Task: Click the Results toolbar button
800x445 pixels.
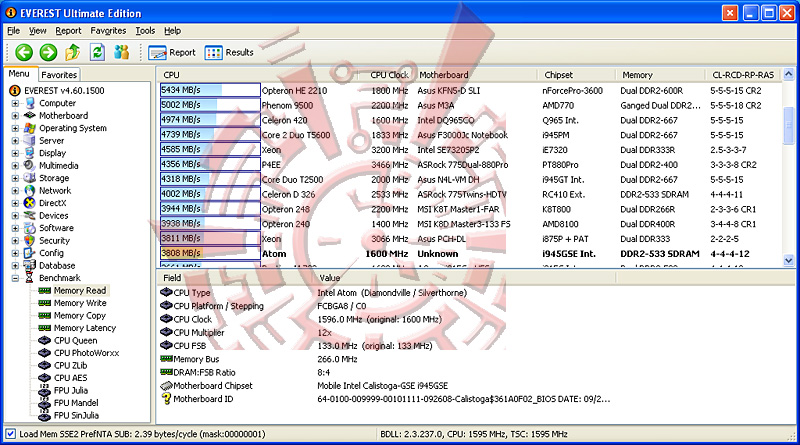Action: point(229,53)
